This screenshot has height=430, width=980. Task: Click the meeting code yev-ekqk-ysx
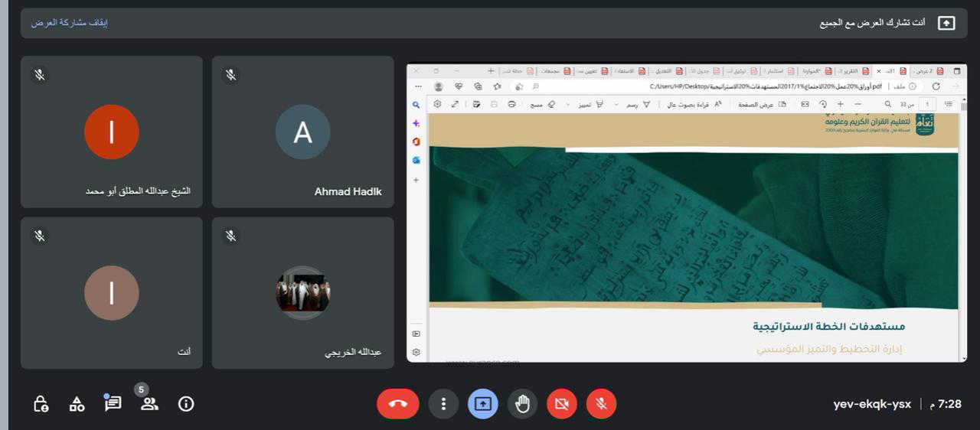pyautogui.click(x=872, y=404)
